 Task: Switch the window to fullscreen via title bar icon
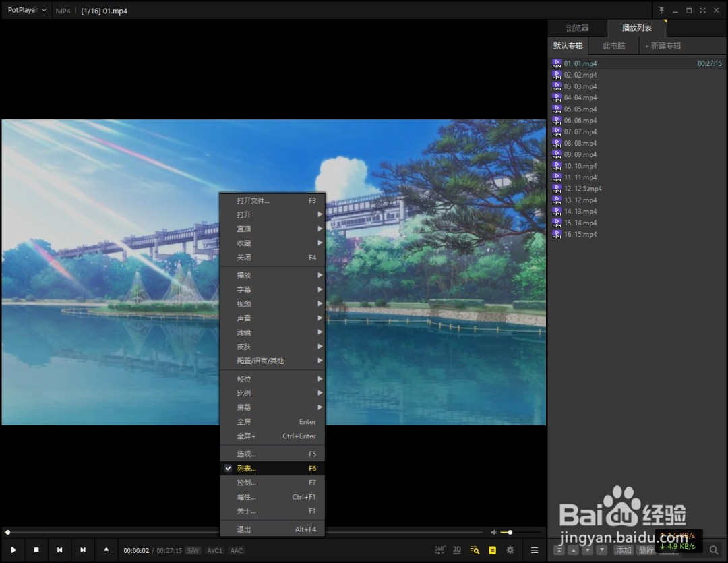[x=702, y=10]
